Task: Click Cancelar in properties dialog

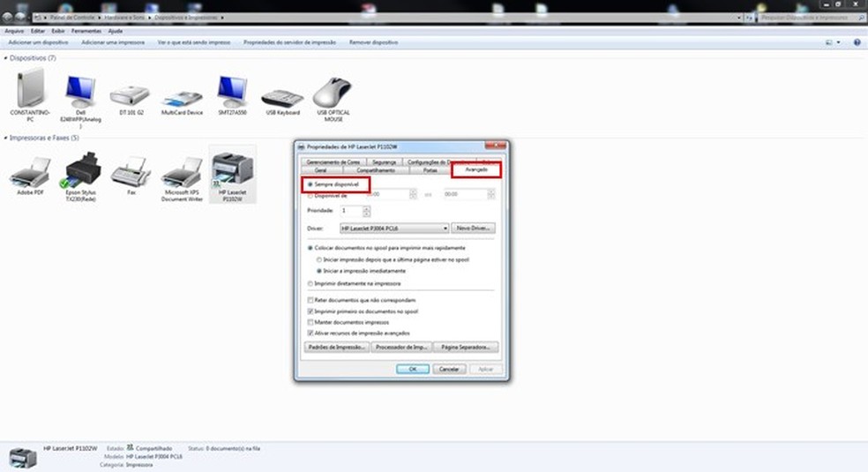Action: 449,369
